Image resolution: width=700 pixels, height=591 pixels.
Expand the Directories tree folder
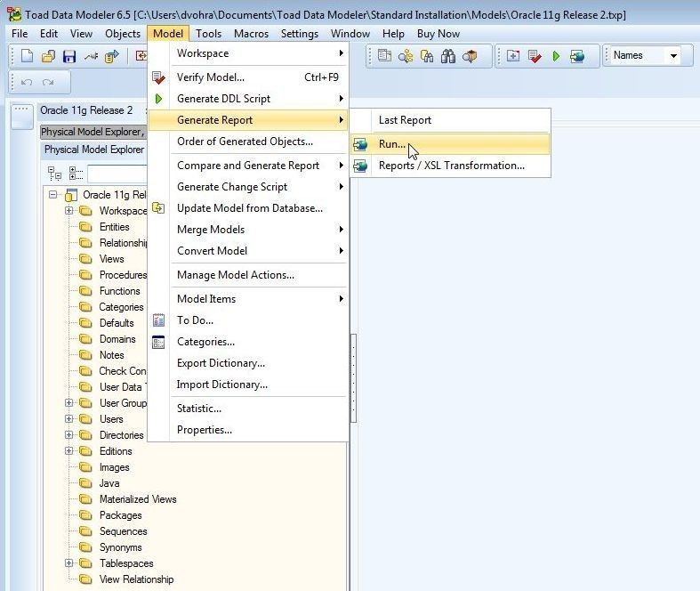click(x=68, y=435)
